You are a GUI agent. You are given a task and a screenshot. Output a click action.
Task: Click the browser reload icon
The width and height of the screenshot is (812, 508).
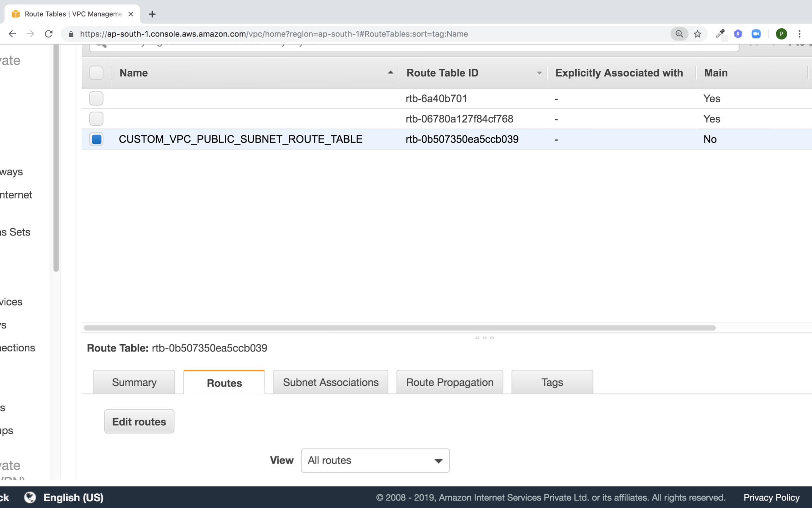pos(48,34)
